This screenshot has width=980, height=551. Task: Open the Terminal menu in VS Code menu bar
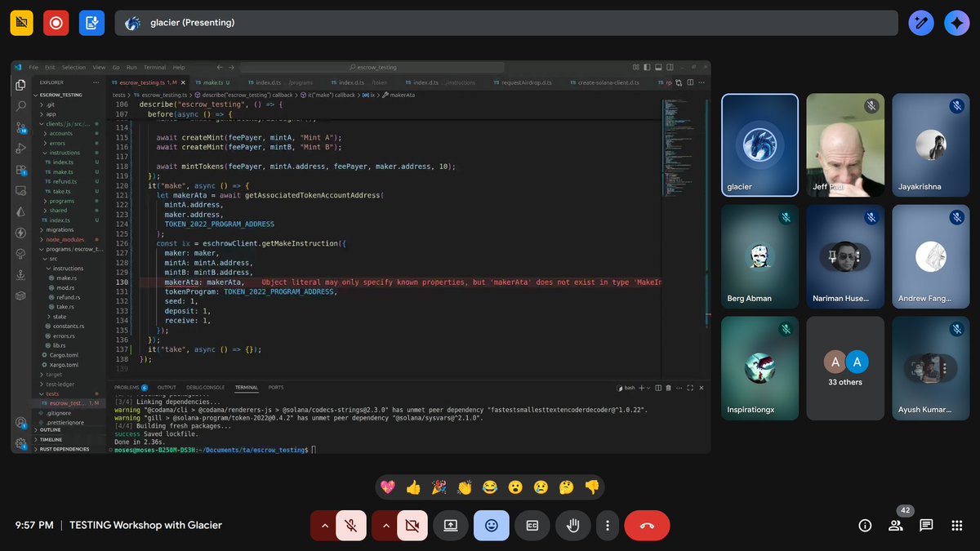[x=154, y=68]
